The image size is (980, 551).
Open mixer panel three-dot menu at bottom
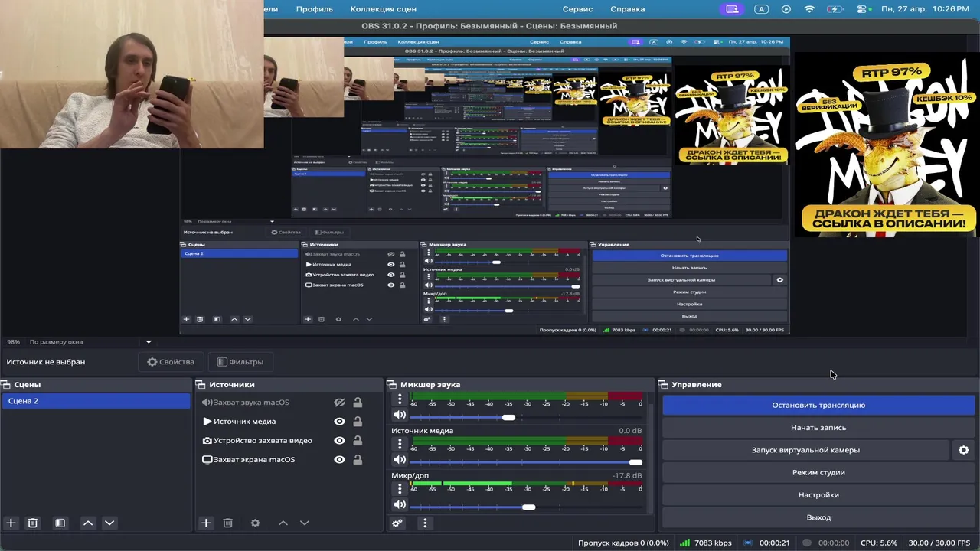pyautogui.click(x=425, y=523)
